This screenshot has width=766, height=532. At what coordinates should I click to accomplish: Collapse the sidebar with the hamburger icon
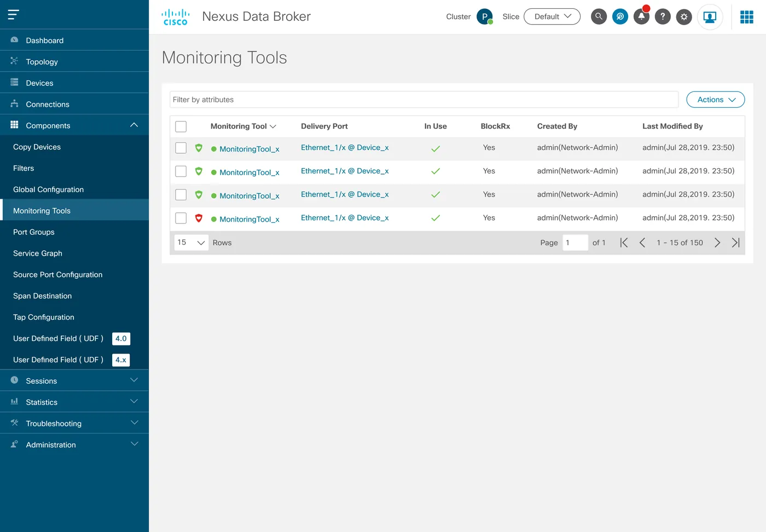tap(14, 15)
